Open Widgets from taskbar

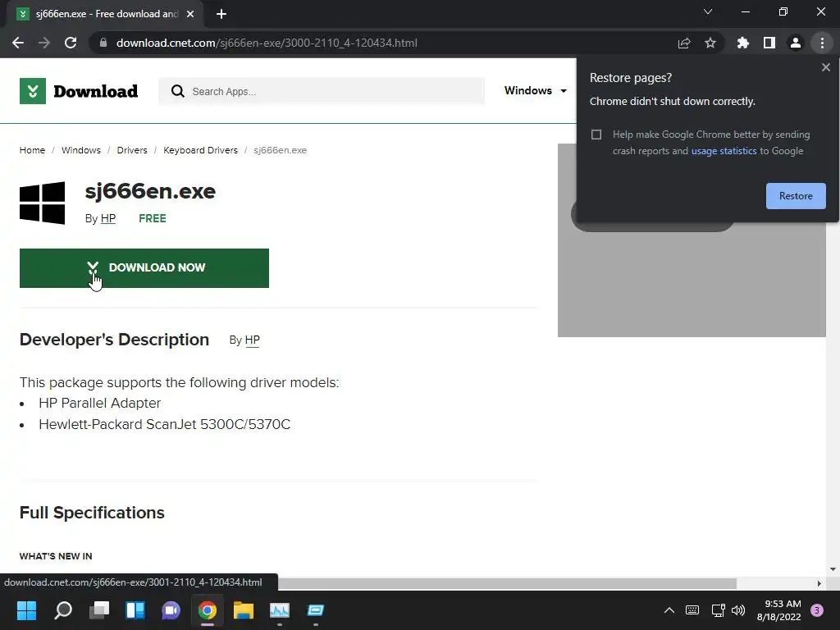click(135, 610)
